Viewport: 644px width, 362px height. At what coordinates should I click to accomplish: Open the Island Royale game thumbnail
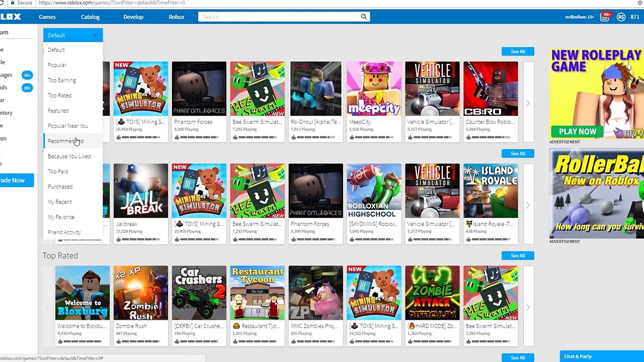[491, 191]
